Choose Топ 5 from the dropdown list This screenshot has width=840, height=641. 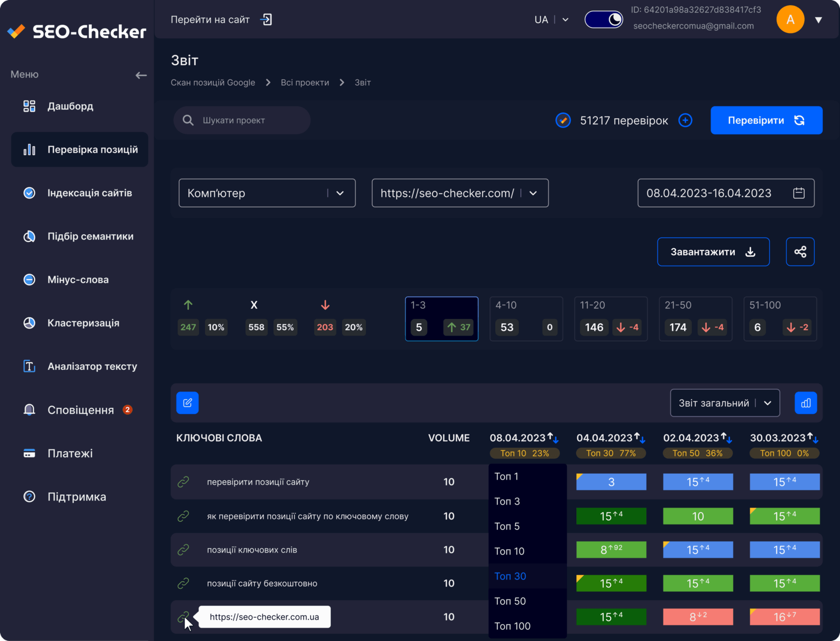click(x=528, y=526)
